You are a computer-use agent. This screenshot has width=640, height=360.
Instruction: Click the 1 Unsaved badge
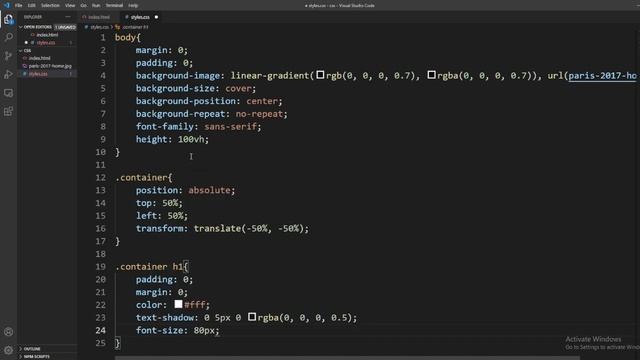coord(65,27)
